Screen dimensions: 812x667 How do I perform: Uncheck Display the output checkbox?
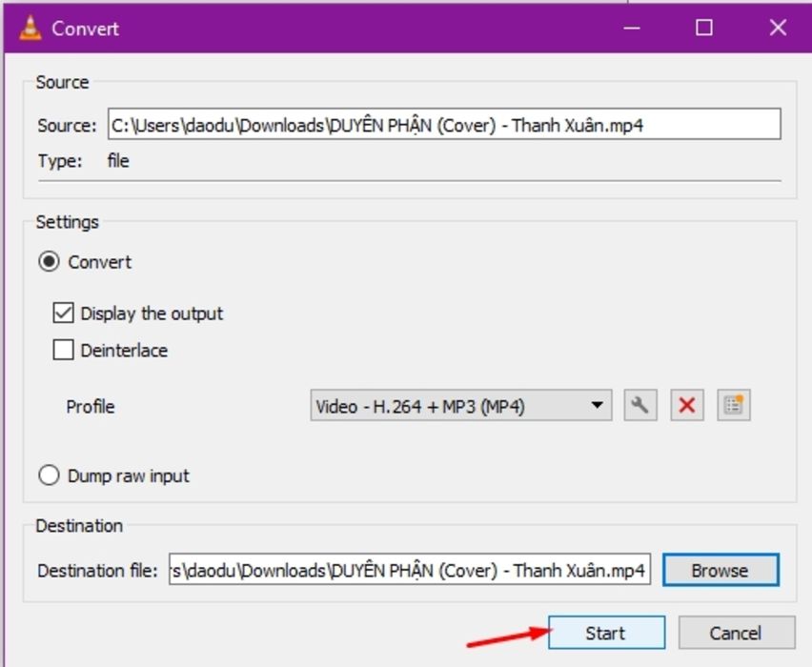pos(63,313)
